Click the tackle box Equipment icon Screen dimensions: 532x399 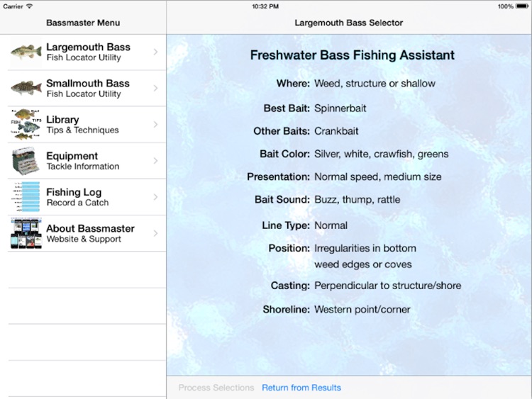point(26,161)
